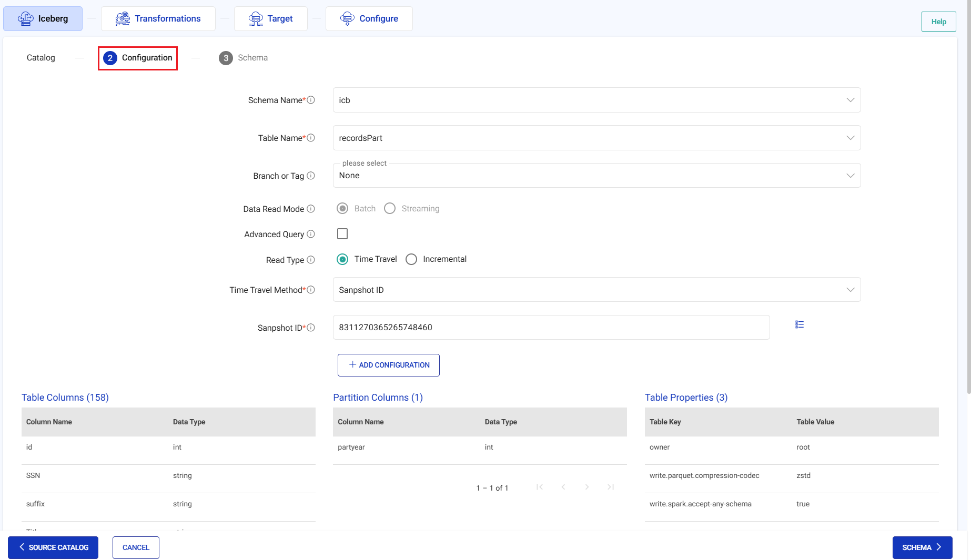Click the Sanpshot ID input field

(x=551, y=328)
